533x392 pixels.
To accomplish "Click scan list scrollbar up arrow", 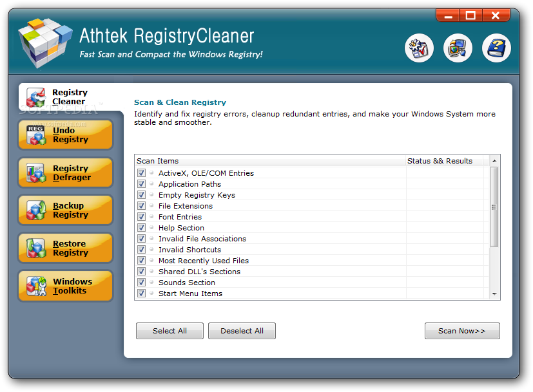I will click(494, 161).
